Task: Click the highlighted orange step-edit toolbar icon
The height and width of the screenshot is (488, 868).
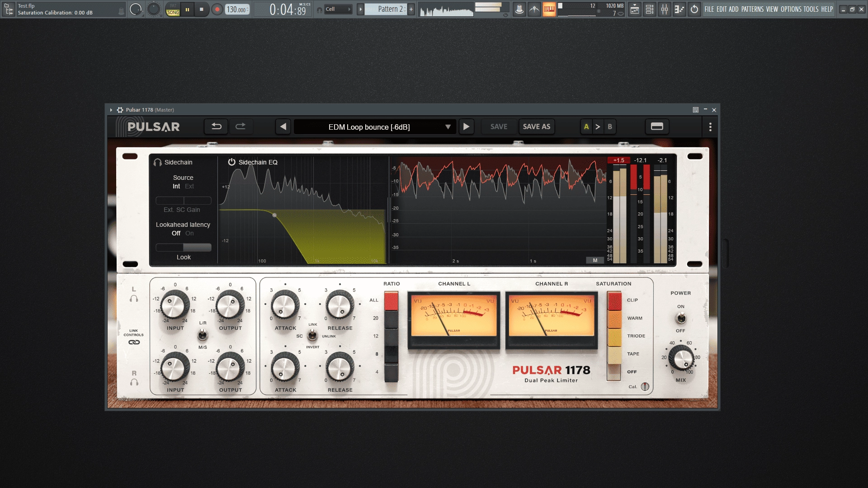Action: (x=549, y=9)
